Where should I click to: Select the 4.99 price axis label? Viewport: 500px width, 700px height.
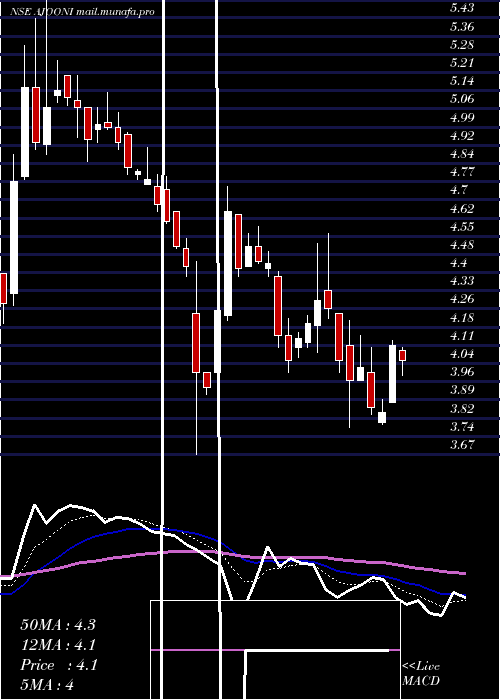point(462,117)
